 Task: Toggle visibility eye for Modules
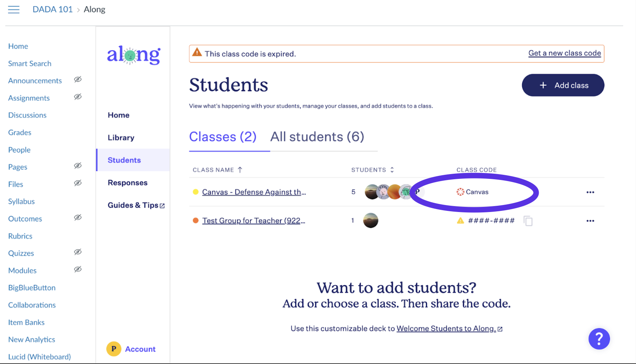click(x=78, y=269)
